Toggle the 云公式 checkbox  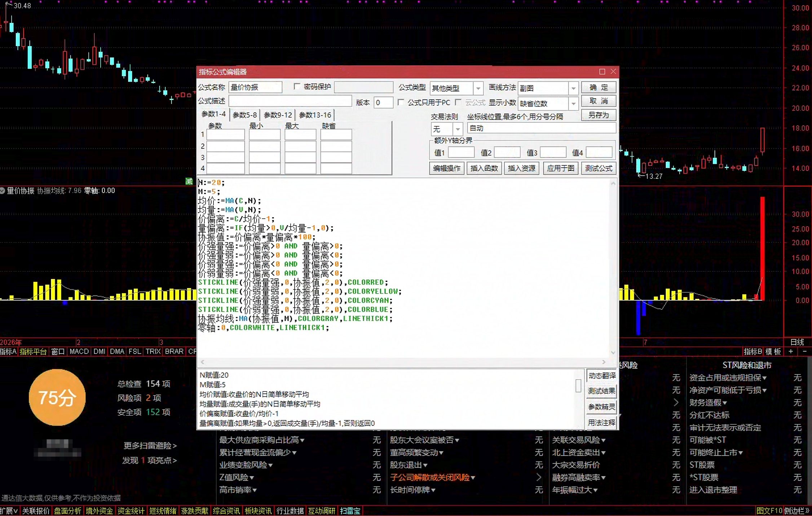[x=458, y=102]
